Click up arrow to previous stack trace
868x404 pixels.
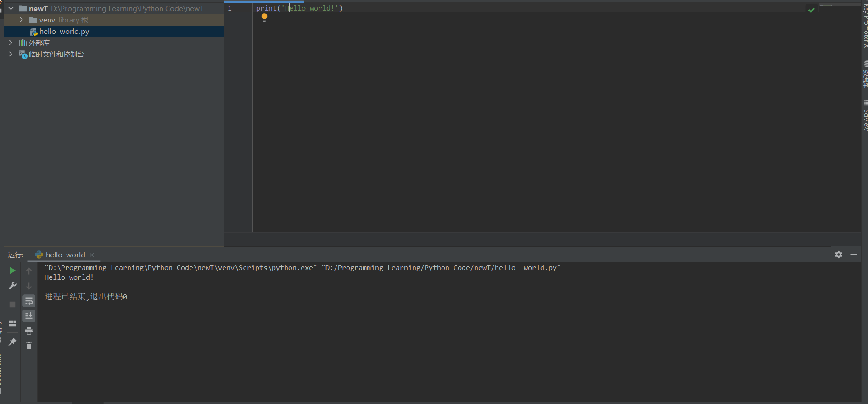point(29,271)
